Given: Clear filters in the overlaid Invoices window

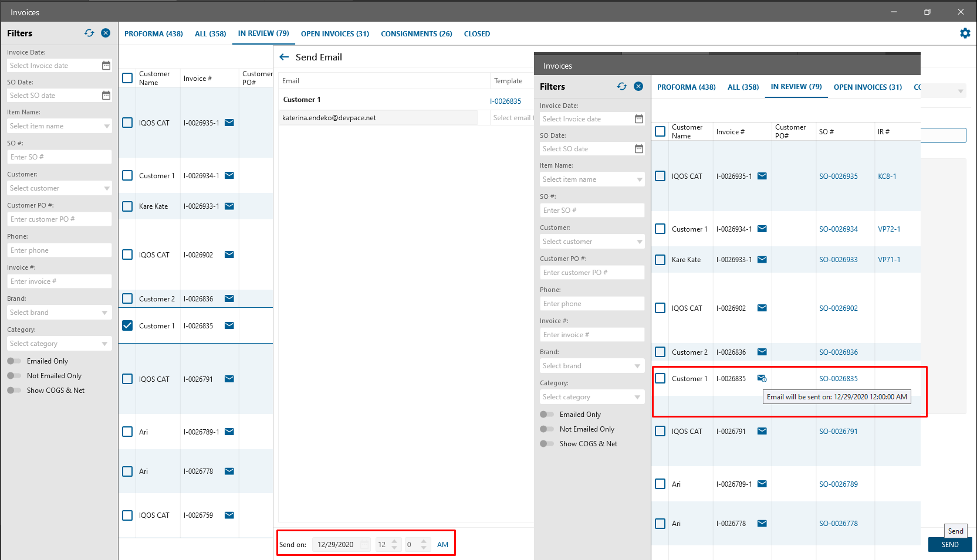Looking at the screenshot, I should pyautogui.click(x=638, y=87).
